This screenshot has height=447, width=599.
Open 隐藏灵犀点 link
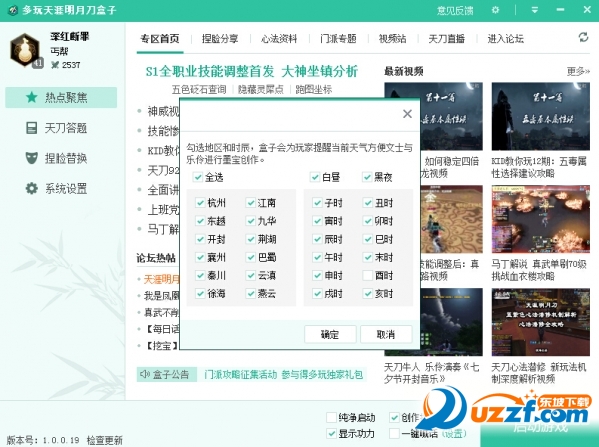(x=261, y=89)
